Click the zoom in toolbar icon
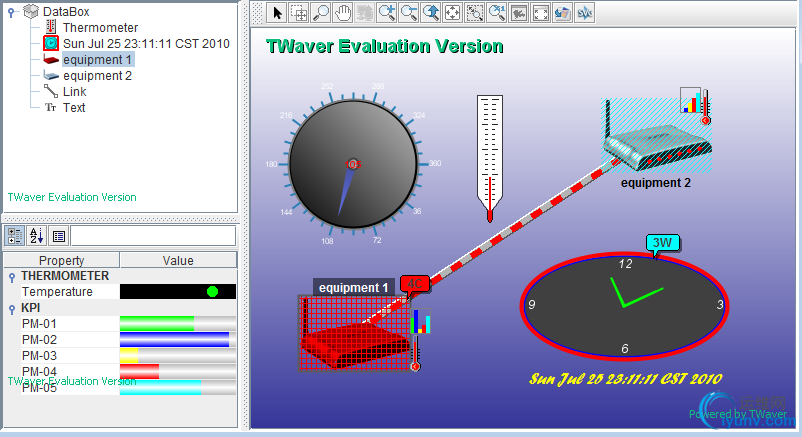The image size is (802, 437). pos(387,13)
